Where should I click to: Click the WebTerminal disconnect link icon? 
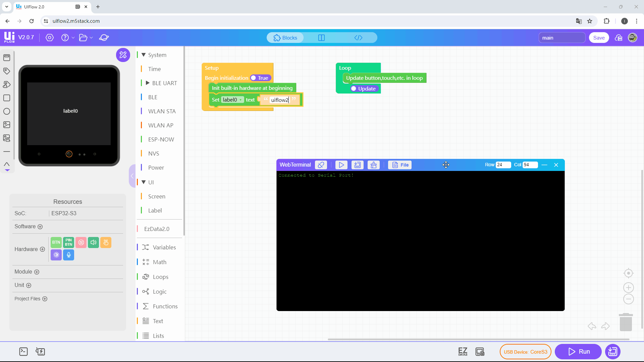[x=321, y=165]
